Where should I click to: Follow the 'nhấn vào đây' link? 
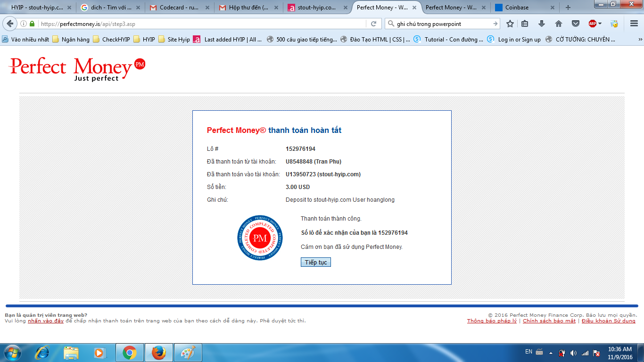[46, 321]
